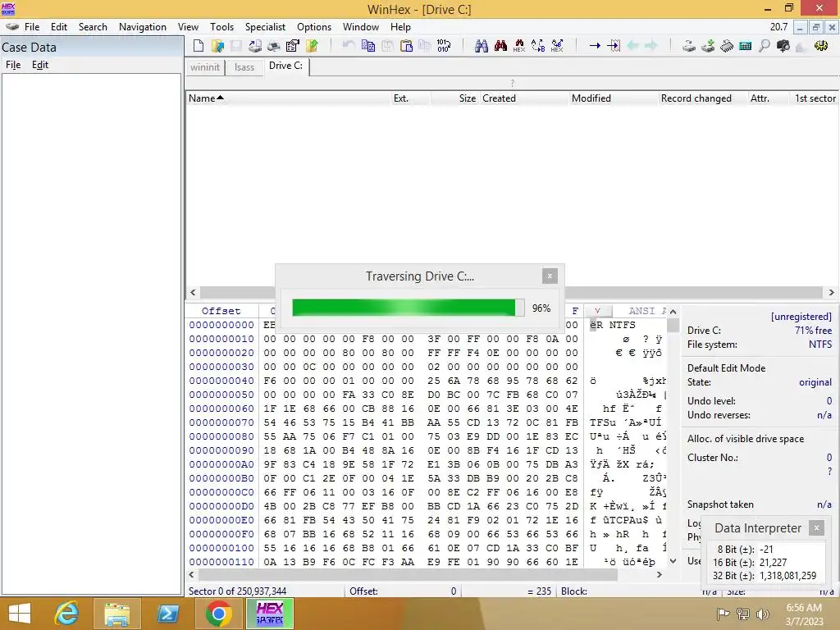
Task: Open Find Text binoculars icon
Action: point(481,46)
